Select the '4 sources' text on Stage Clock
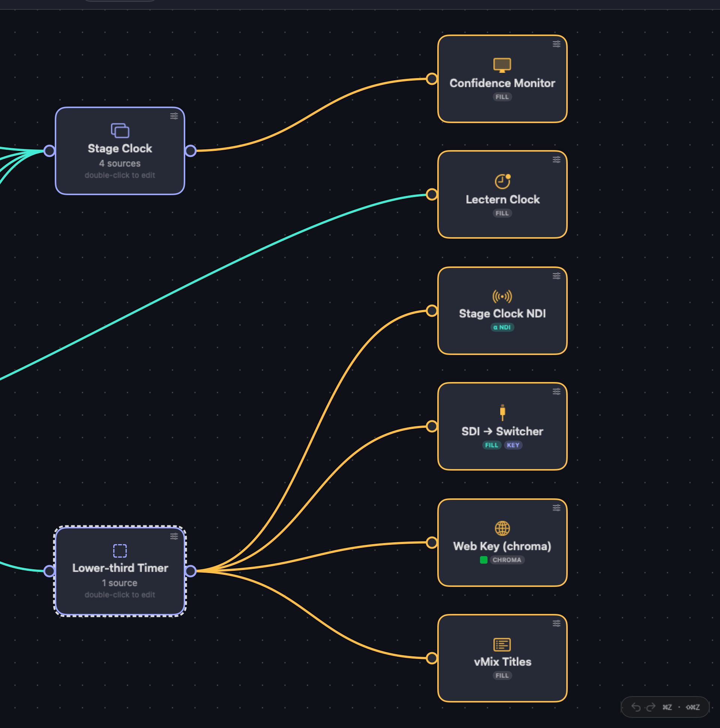 click(x=120, y=164)
